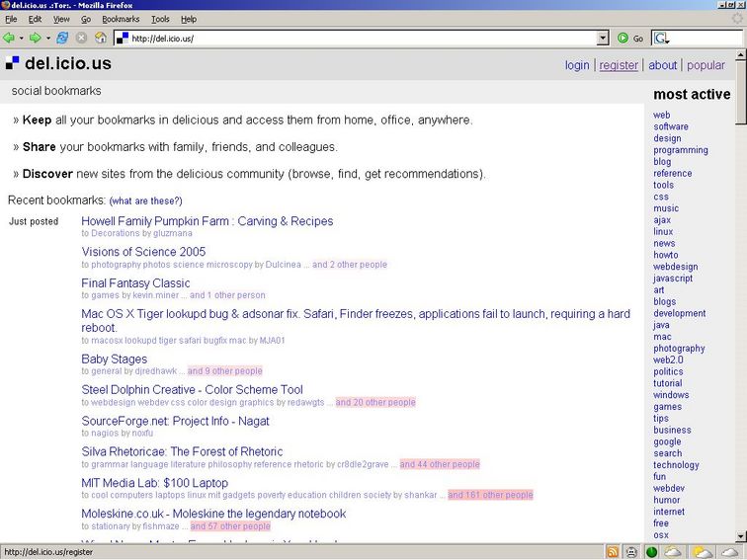Open the Go menu

pos(86,19)
